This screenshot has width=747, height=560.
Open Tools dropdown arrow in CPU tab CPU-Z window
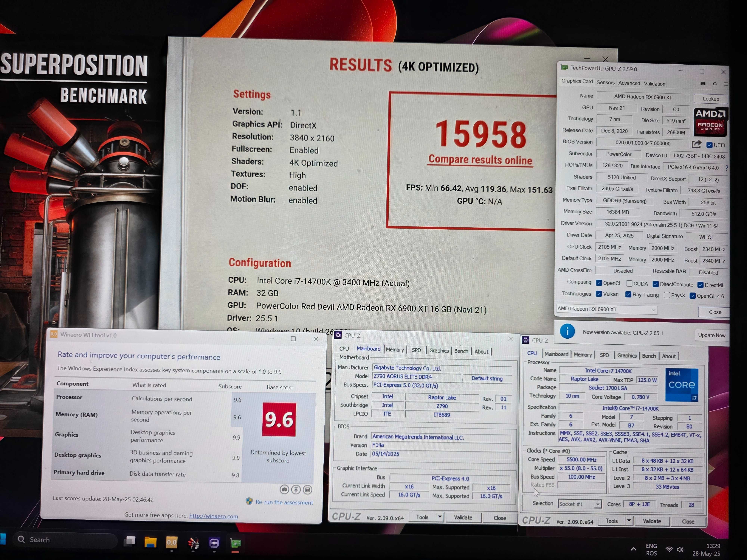pyautogui.click(x=629, y=520)
